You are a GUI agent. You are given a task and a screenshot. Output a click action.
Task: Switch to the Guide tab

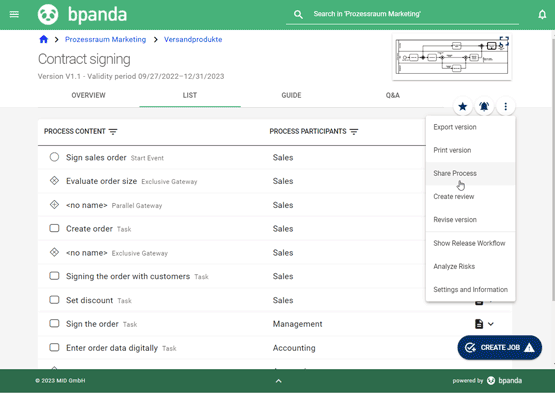point(291,95)
